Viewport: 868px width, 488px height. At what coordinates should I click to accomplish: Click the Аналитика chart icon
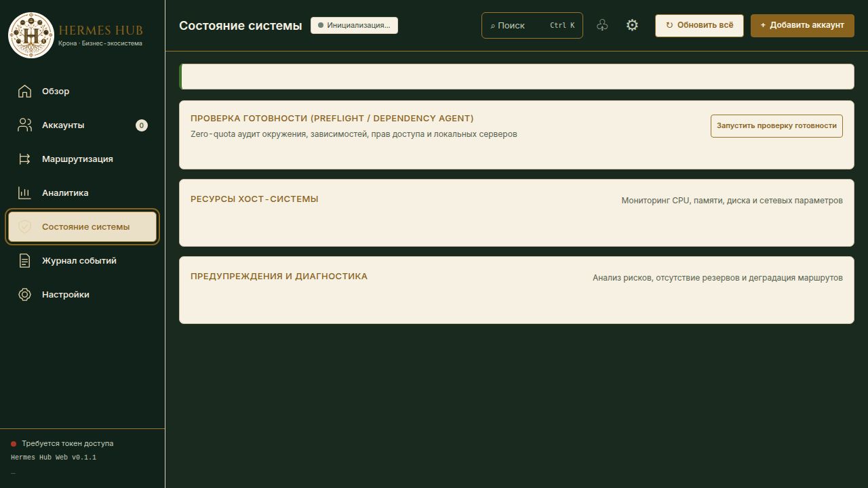24,192
